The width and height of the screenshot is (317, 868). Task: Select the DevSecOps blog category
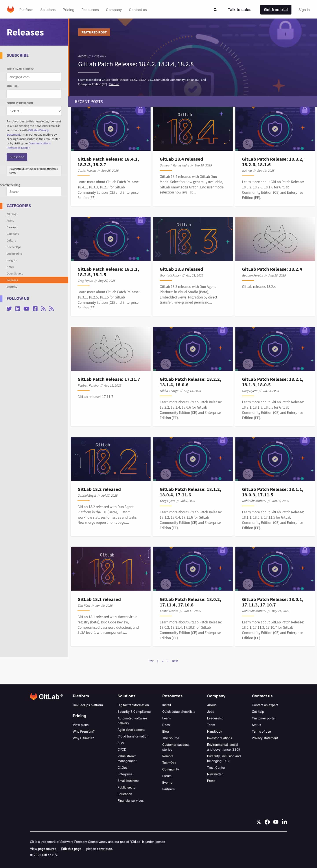click(x=14, y=247)
